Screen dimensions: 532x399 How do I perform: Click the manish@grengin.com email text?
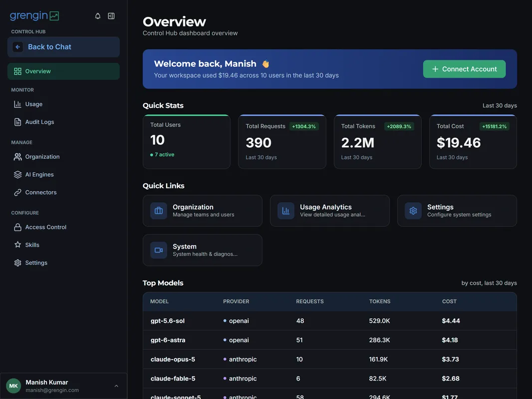tap(52, 390)
